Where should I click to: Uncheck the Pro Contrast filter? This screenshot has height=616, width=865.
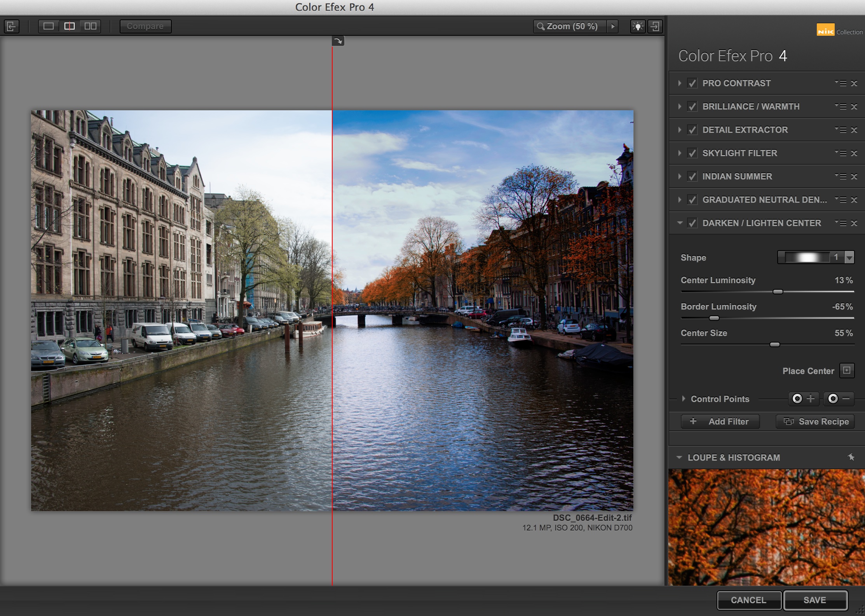coord(692,83)
